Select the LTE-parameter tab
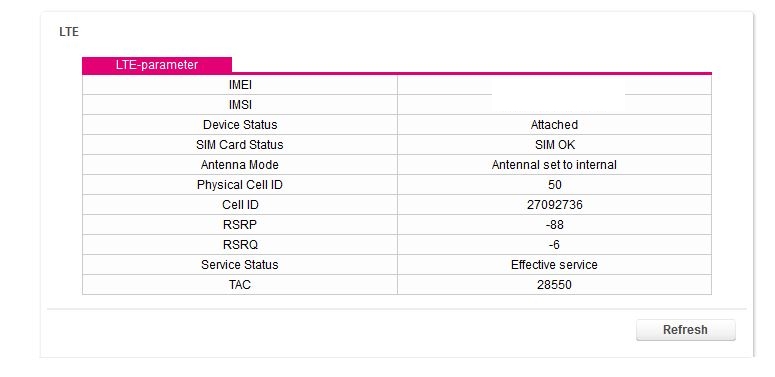Screen dimensions: 775x377 (157, 65)
